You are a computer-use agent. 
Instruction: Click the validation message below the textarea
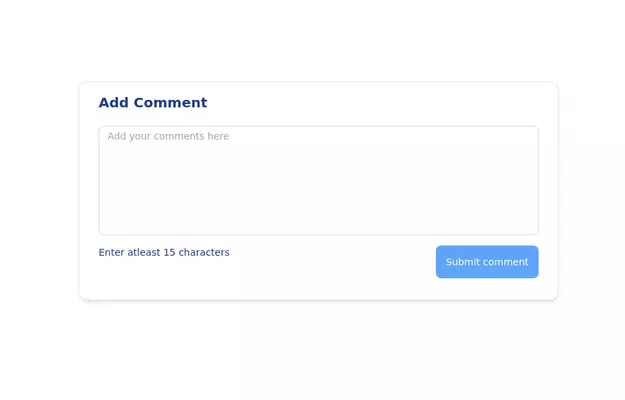click(x=164, y=253)
